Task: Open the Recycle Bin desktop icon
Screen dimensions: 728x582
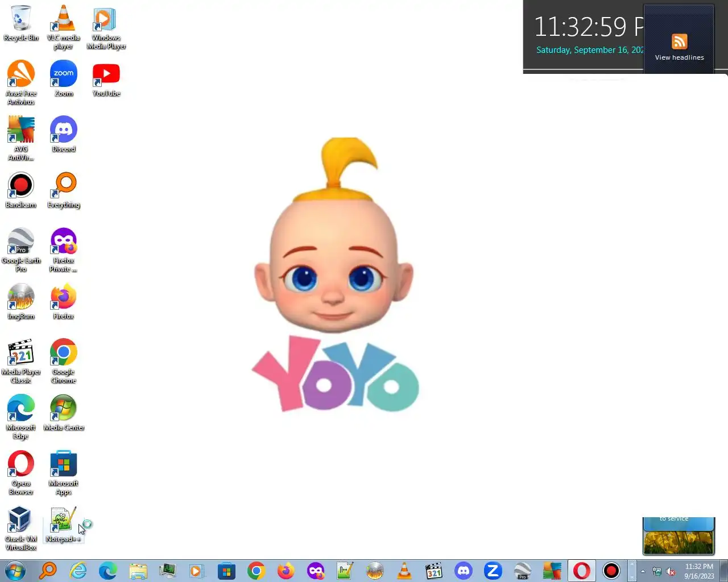Action: 21,23
